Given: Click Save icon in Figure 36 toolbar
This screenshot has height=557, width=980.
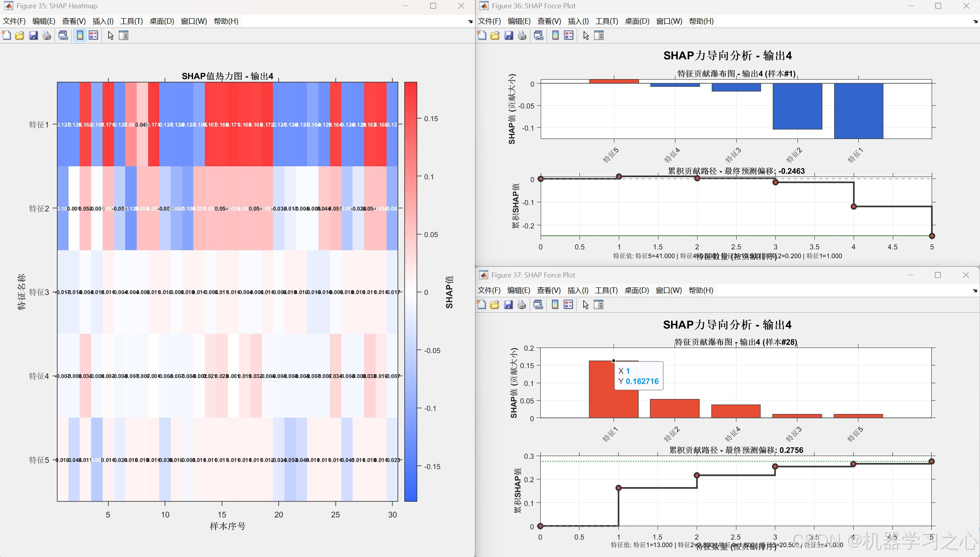Looking at the screenshot, I should 509,36.
